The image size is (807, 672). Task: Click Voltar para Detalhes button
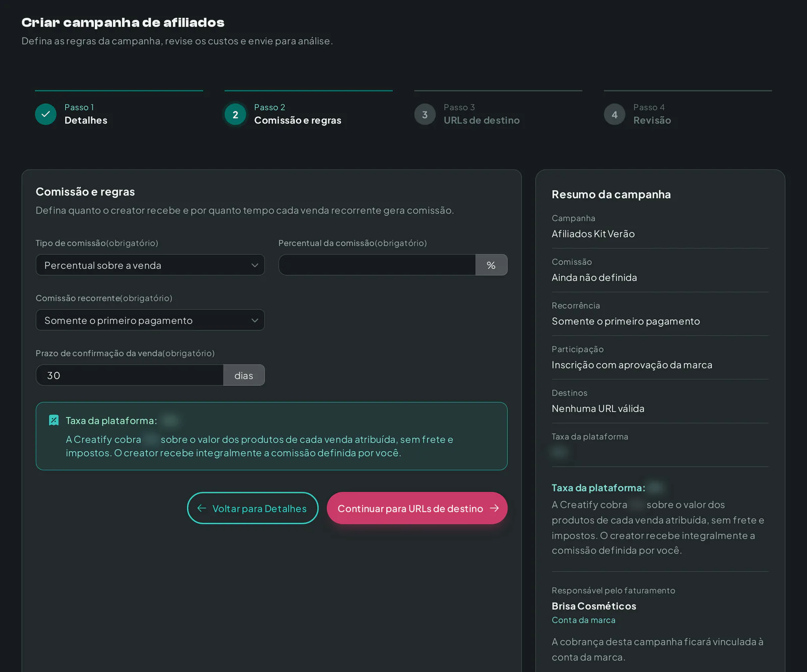pyautogui.click(x=253, y=508)
